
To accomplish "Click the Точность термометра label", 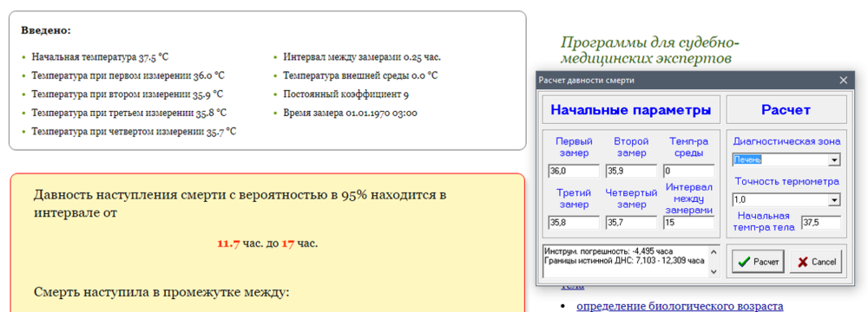I will (786, 181).
